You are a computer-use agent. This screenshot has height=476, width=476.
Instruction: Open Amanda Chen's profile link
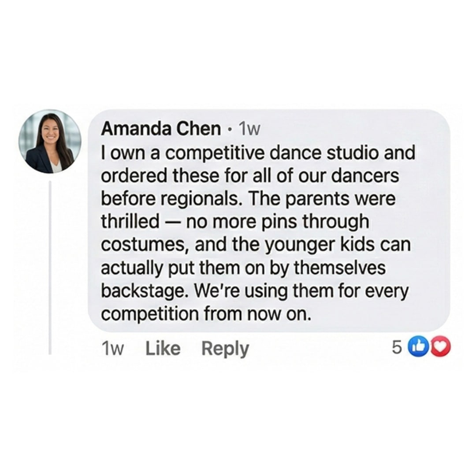click(160, 128)
